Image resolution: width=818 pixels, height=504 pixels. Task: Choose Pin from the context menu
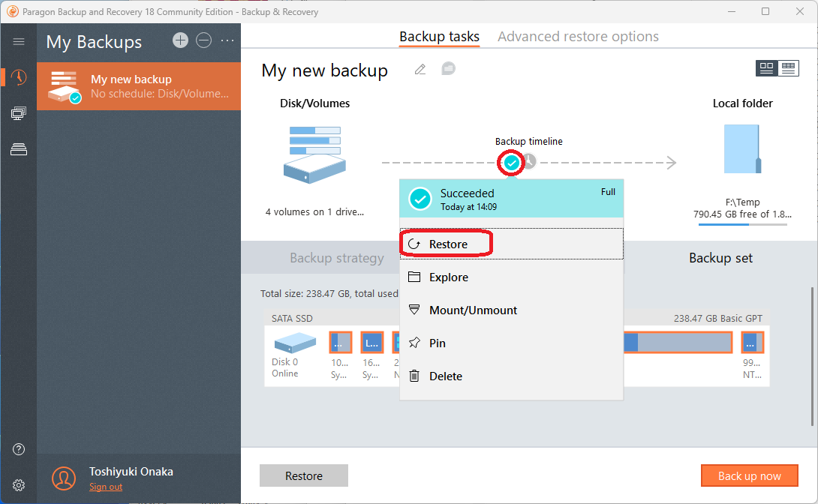click(511, 343)
